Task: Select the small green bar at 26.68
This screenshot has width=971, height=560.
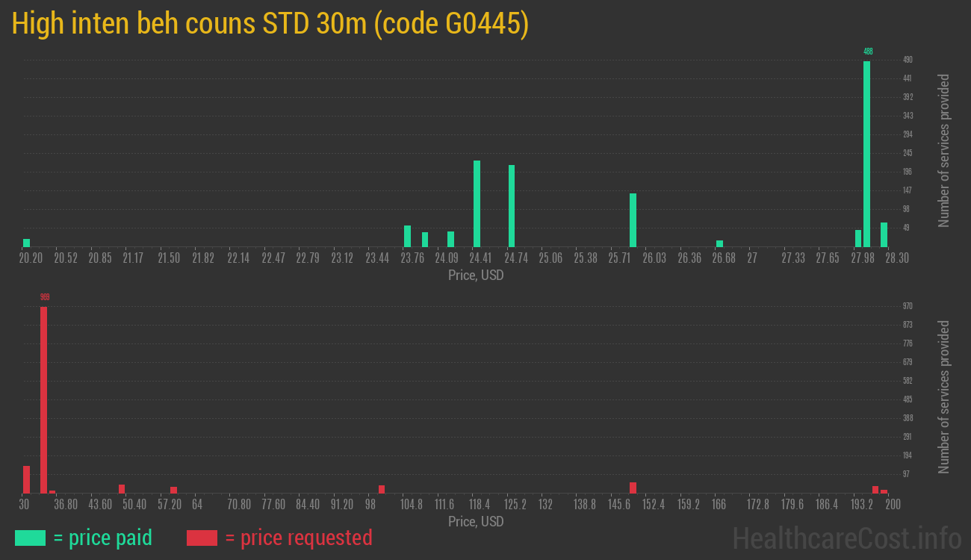Action: pyautogui.click(x=719, y=243)
